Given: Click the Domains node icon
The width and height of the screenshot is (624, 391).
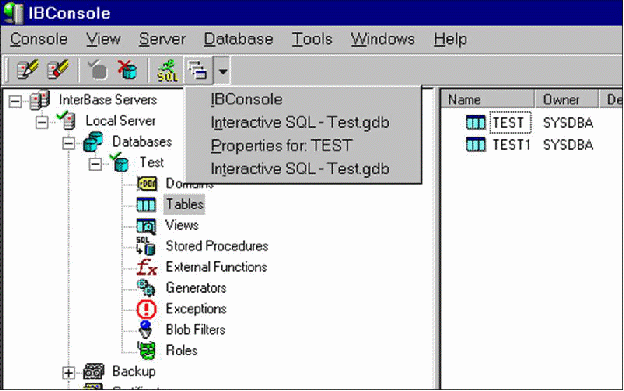Looking at the screenshot, I should [146, 183].
